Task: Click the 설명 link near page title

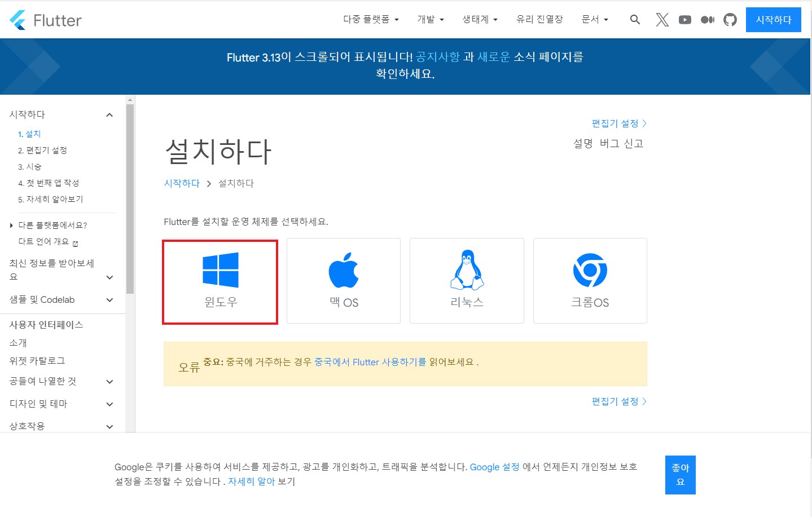Action: point(583,143)
